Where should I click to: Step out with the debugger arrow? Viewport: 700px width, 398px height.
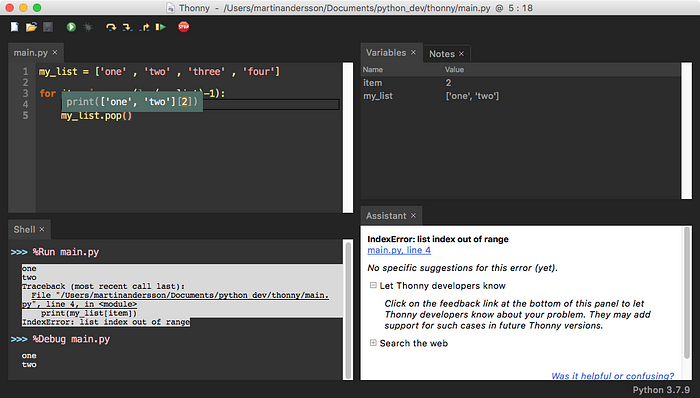point(144,27)
